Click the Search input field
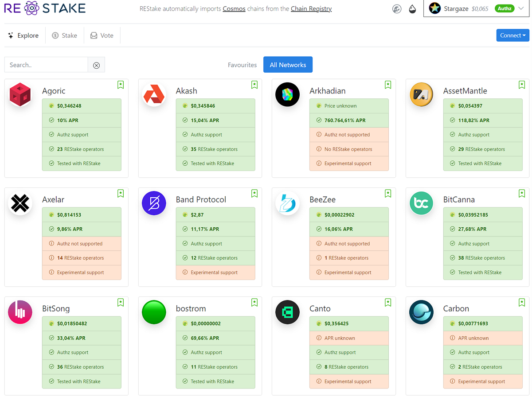This screenshot has height=397, width=532. [x=46, y=65]
